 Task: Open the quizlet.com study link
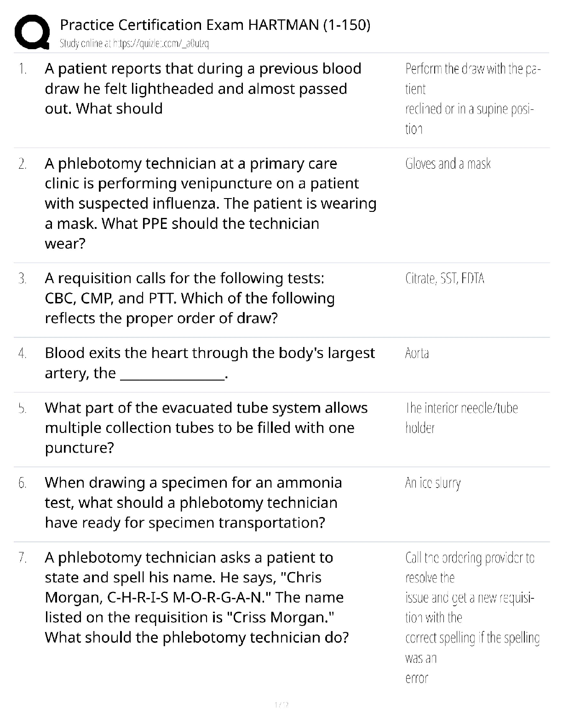click(134, 44)
